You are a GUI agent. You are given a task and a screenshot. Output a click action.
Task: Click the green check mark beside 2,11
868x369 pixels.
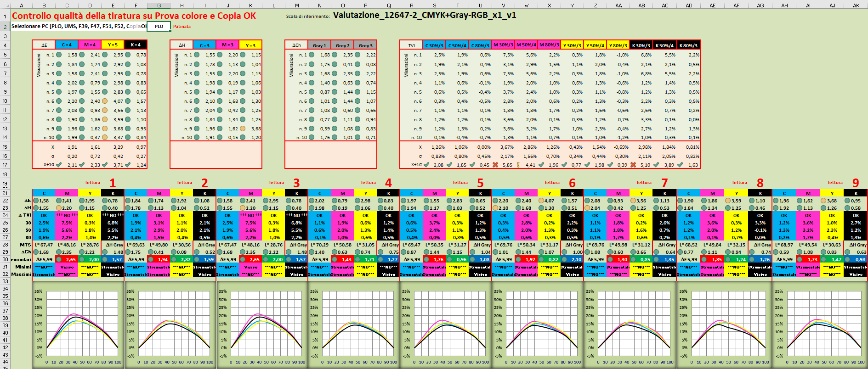tap(59, 165)
